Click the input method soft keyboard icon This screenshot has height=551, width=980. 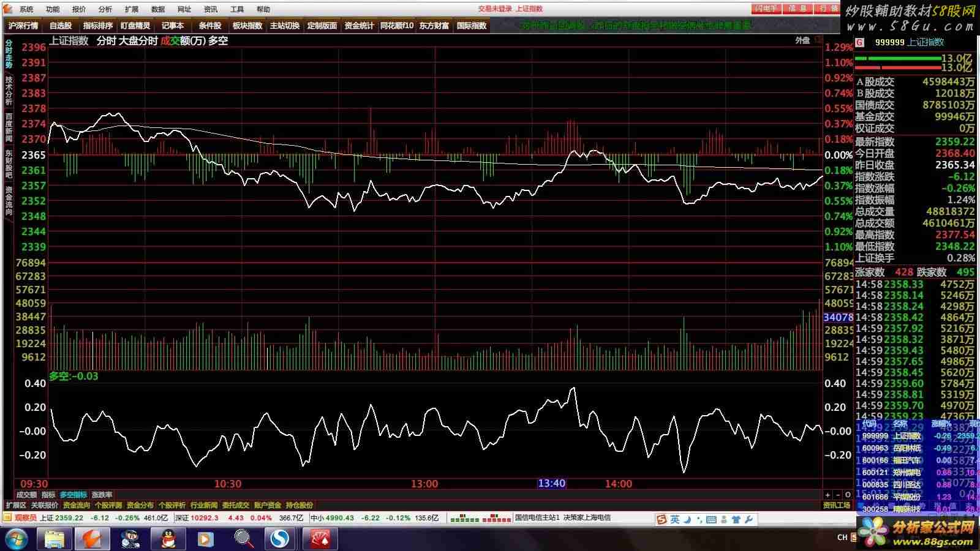711,519
